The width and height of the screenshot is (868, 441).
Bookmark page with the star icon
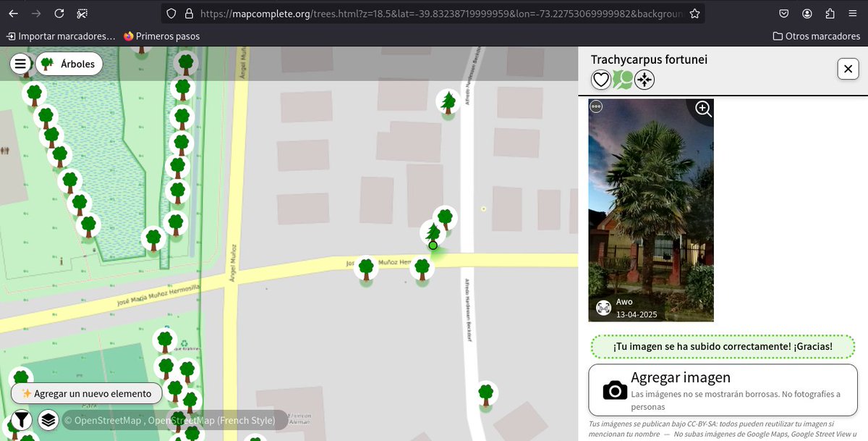(x=694, y=13)
